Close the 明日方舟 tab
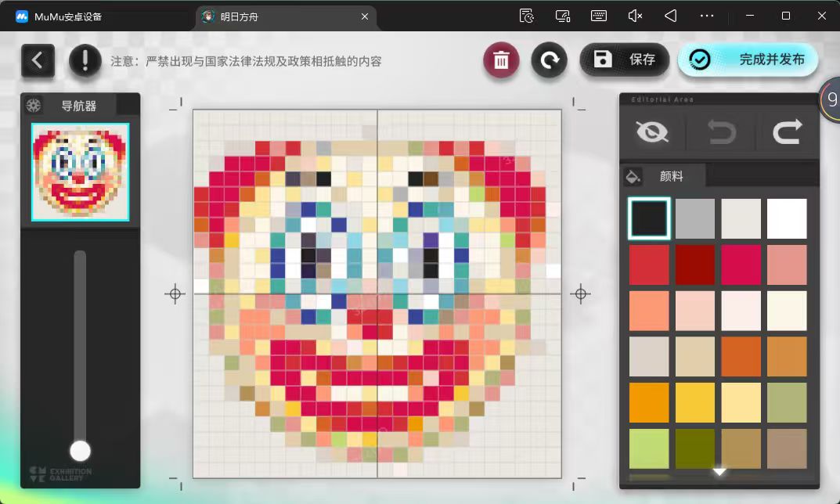Screen dimensions: 840x504 [x=365, y=16]
